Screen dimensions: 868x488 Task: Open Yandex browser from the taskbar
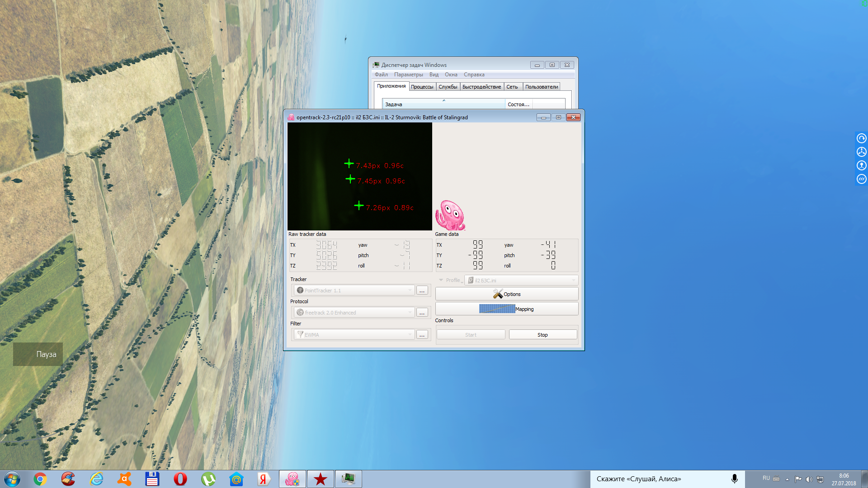pos(264,479)
